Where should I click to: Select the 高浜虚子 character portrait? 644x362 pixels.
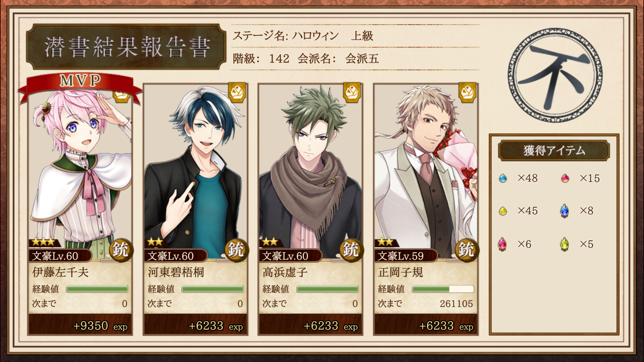310,171
